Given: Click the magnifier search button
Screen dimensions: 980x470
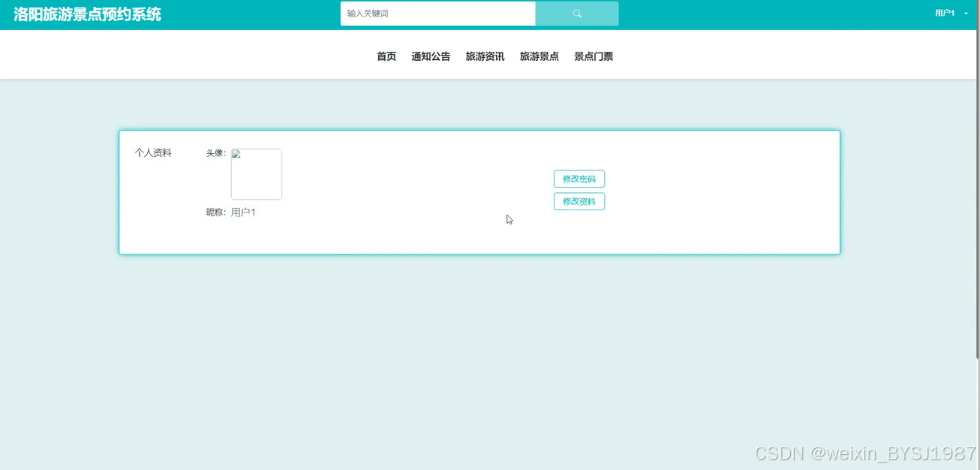Looking at the screenshot, I should coord(577,14).
